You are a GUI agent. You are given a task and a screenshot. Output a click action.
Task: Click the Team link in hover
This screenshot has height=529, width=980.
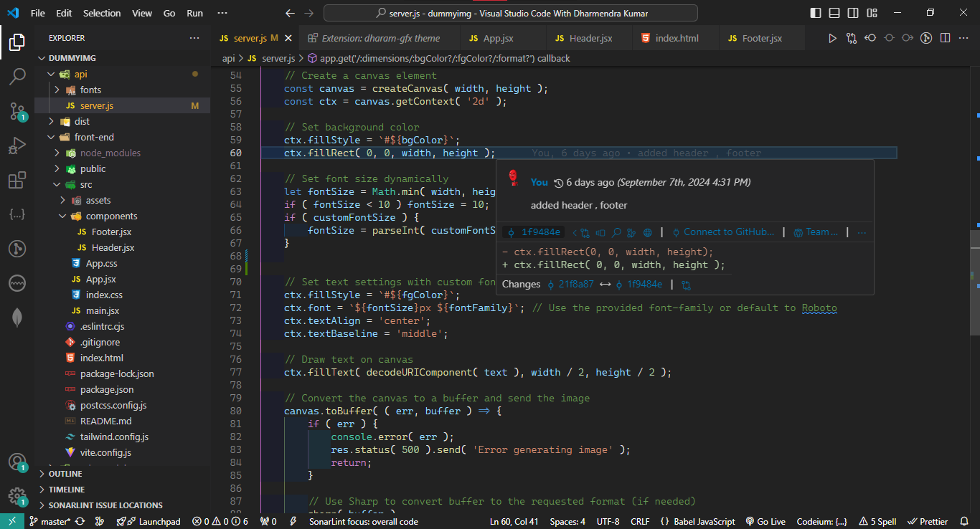click(x=815, y=232)
